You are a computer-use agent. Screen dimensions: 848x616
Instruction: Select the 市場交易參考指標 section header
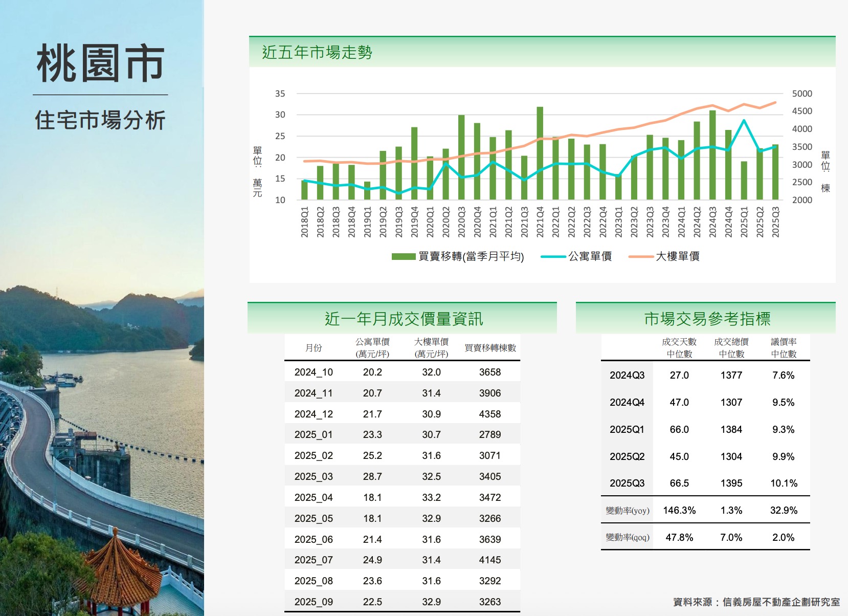[707, 319]
